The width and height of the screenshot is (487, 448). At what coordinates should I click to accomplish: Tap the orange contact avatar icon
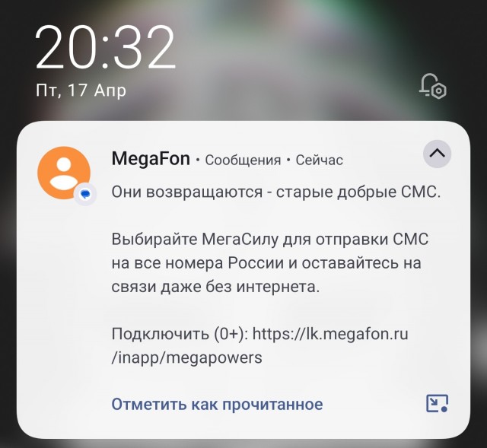pos(64,173)
